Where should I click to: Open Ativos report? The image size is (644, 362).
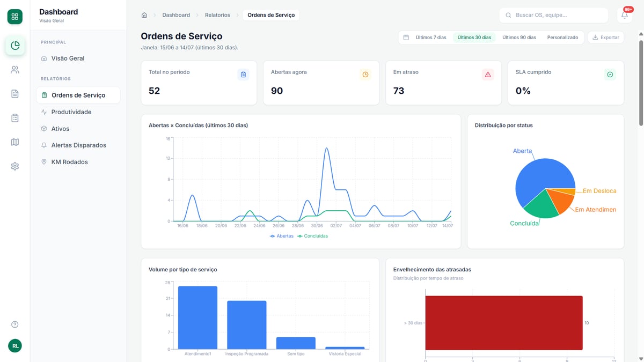[78, 129]
